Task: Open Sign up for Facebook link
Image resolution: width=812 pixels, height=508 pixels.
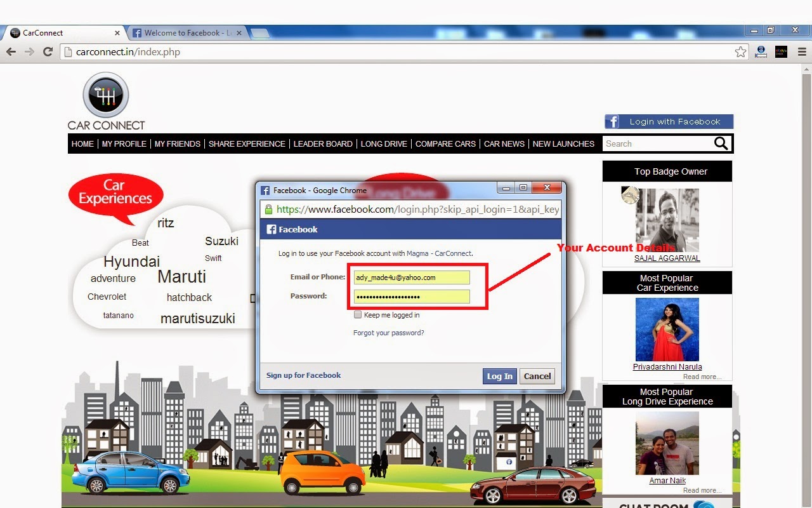Action: pyautogui.click(x=303, y=375)
